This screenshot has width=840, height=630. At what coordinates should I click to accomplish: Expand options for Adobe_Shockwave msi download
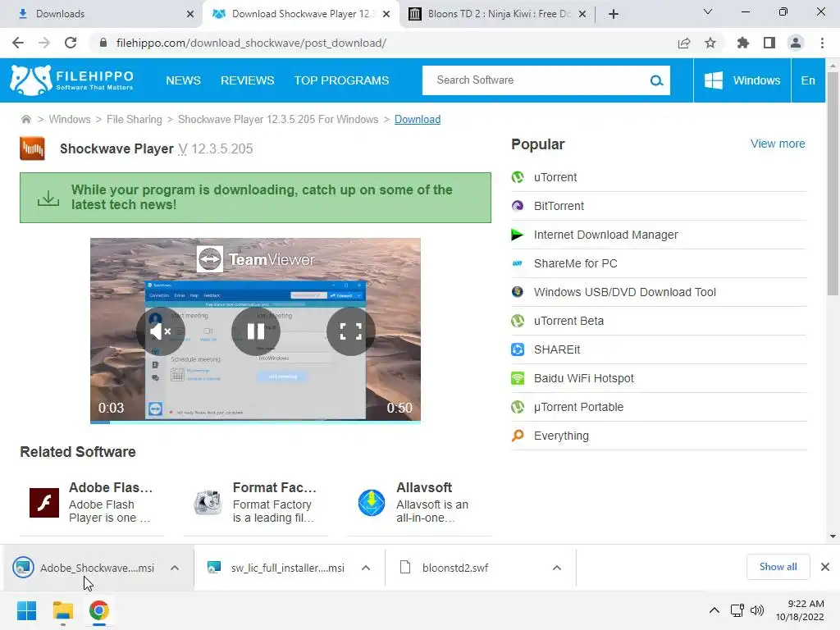[175, 568]
